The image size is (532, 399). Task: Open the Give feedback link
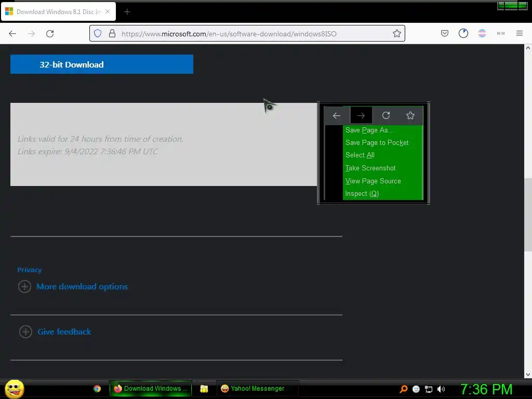click(x=64, y=332)
